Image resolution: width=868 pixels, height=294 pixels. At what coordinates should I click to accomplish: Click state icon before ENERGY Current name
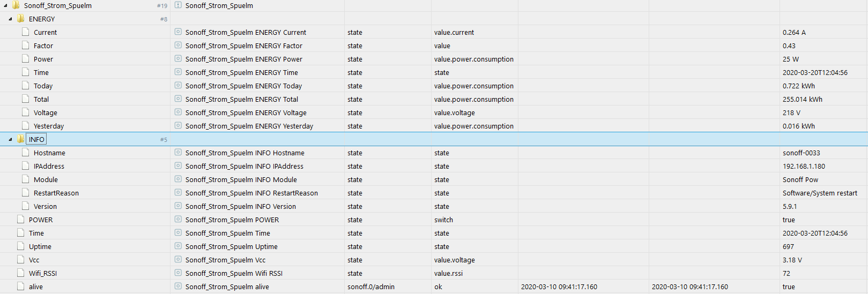pyautogui.click(x=178, y=32)
